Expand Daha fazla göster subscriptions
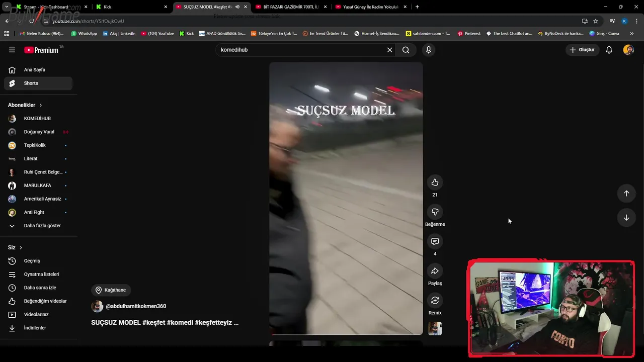This screenshot has height=362, width=644. tap(38, 226)
